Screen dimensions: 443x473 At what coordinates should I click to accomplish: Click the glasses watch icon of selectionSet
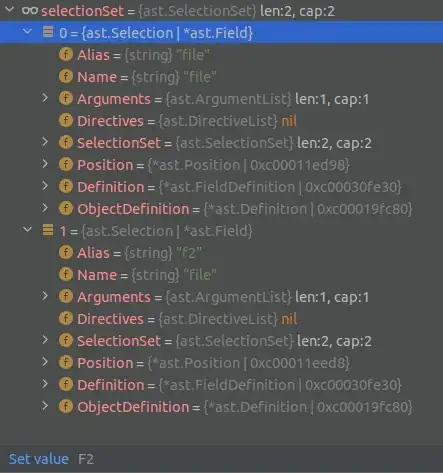tap(30, 11)
